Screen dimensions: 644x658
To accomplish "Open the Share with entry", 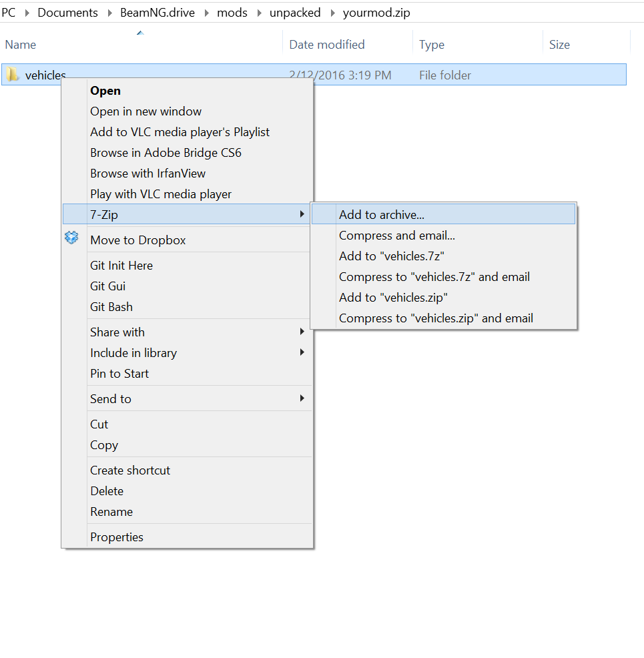I will [187, 332].
